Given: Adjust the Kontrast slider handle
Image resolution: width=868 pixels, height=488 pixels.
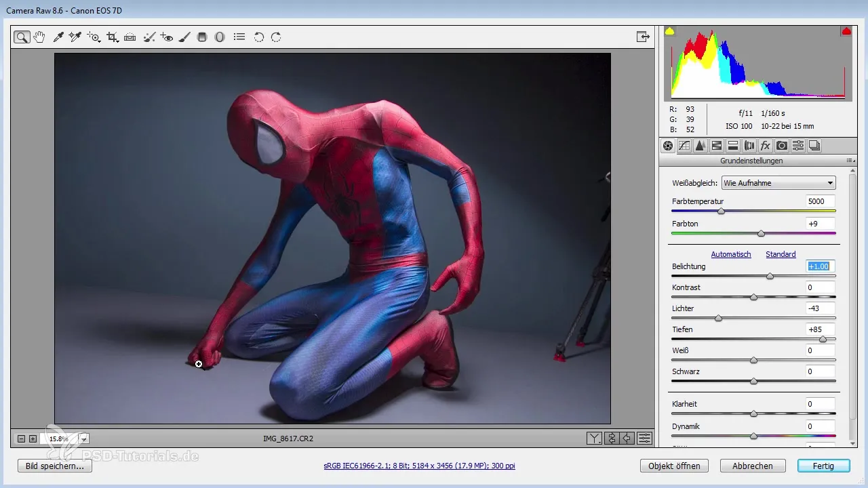Looking at the screenshot, I should click(x=753, y=298).
